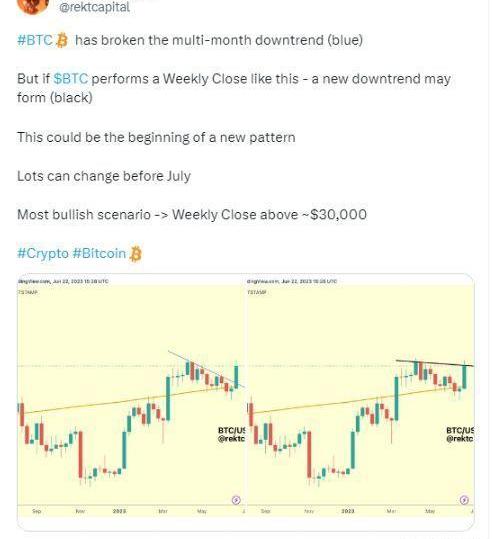Click the Sep axis label on left chart

point(37,511)
